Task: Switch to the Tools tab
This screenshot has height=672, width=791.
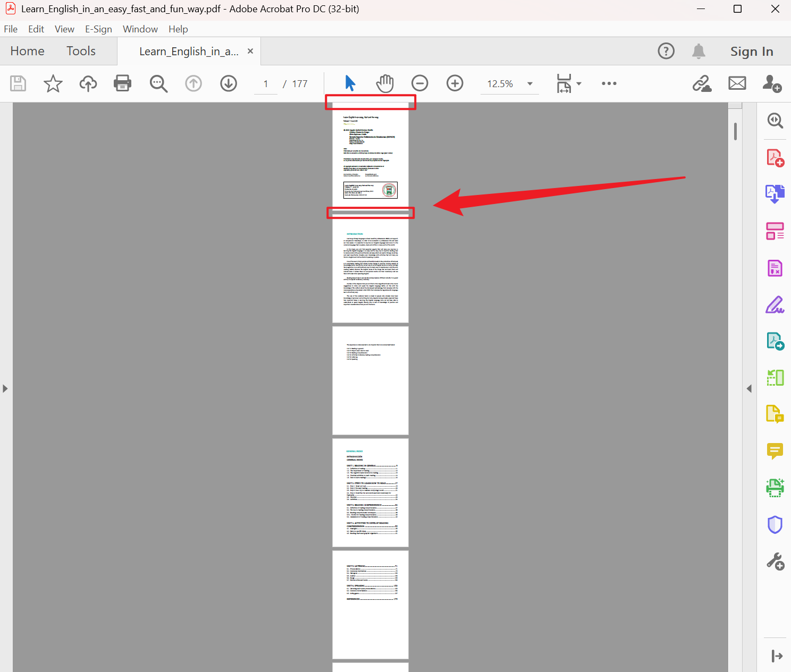Action: 81,51
